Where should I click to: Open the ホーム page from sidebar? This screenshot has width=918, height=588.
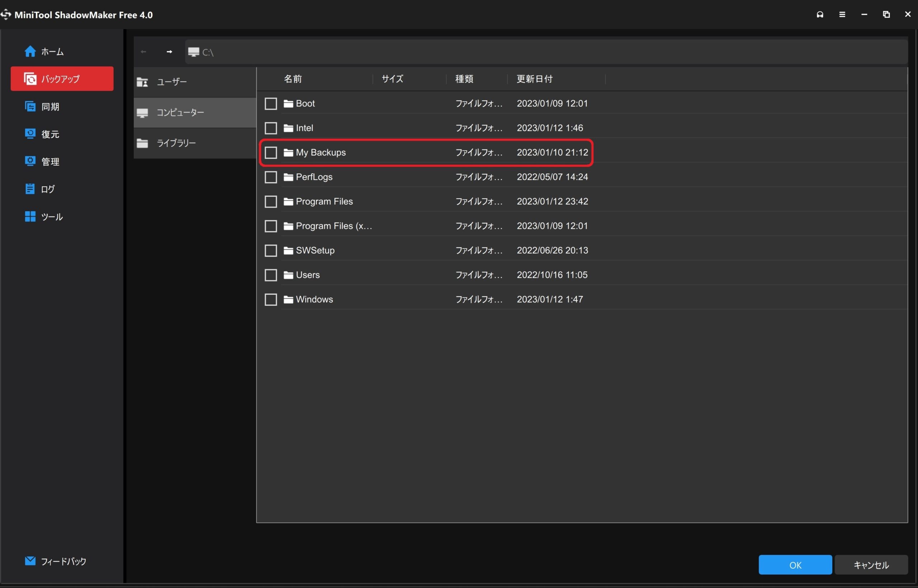tap(44, 51)
